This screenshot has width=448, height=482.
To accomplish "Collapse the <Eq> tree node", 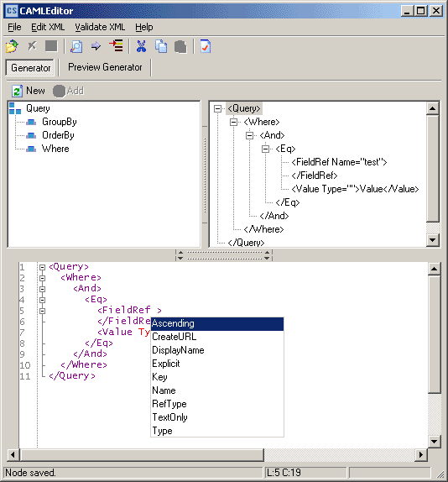I will [266, 149].
